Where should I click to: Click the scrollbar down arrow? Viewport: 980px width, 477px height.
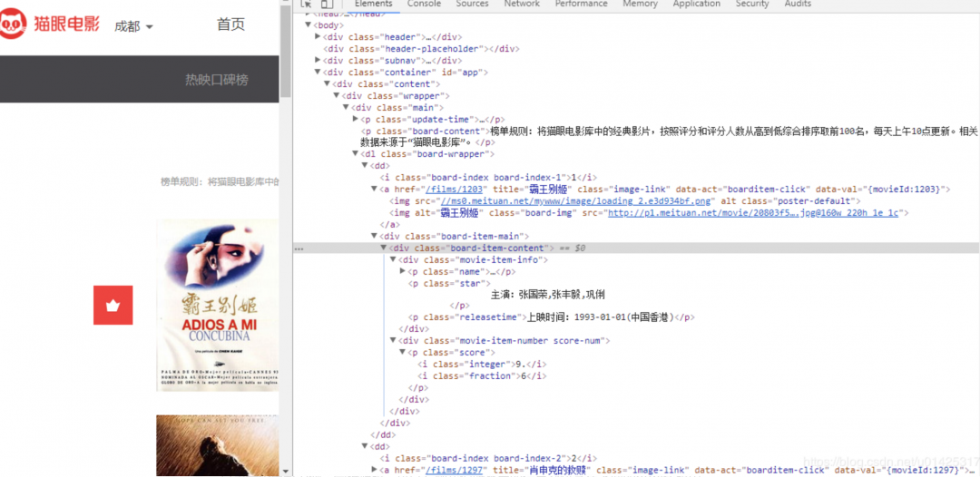pyautogui.click(x=286, y=471)
